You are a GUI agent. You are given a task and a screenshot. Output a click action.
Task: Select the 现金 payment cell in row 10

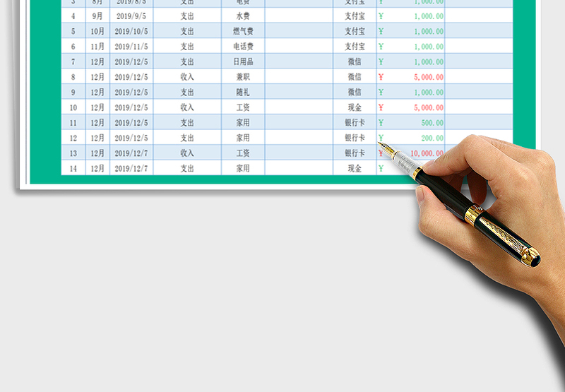(355, 107)
